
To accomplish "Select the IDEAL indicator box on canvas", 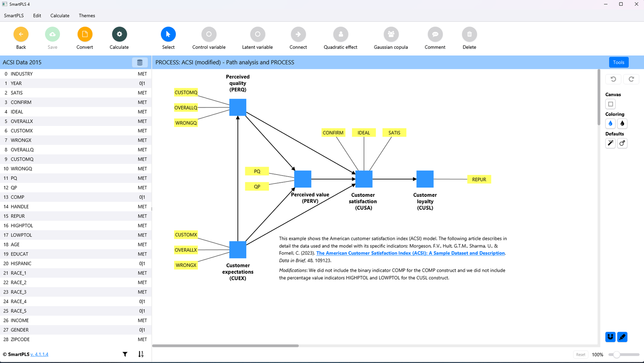I will tap(364, 133).
